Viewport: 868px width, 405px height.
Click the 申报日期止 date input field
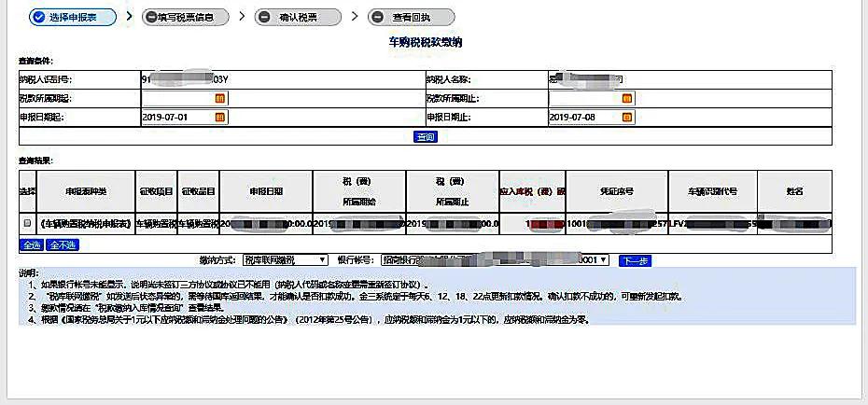pyautogui.click(x=583, y=117)
